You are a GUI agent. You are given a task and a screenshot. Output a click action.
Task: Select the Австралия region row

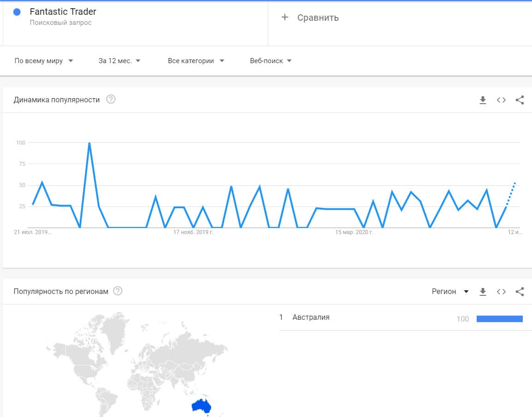[311, 317]
